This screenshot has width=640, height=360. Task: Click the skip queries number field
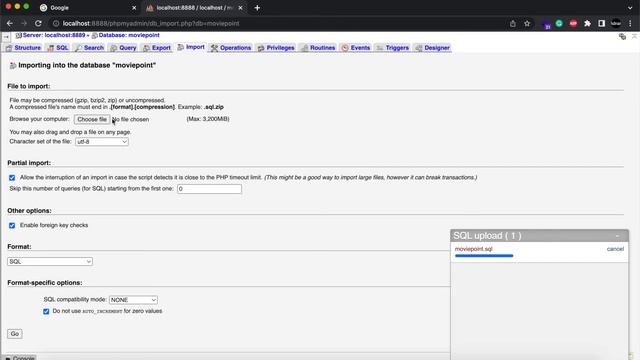pyautogui.click(x=209, y=189)
